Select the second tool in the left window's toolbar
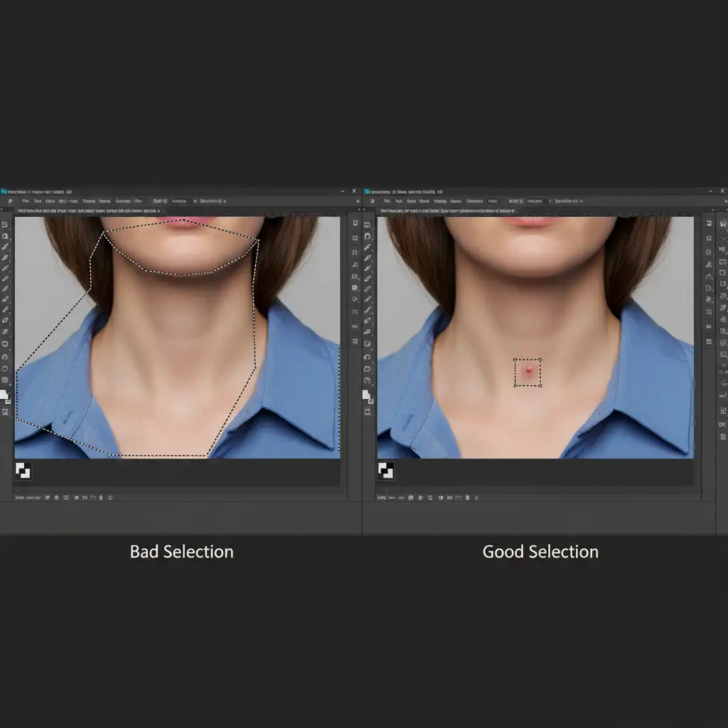The image size is (728, 728). click(5, 236)
